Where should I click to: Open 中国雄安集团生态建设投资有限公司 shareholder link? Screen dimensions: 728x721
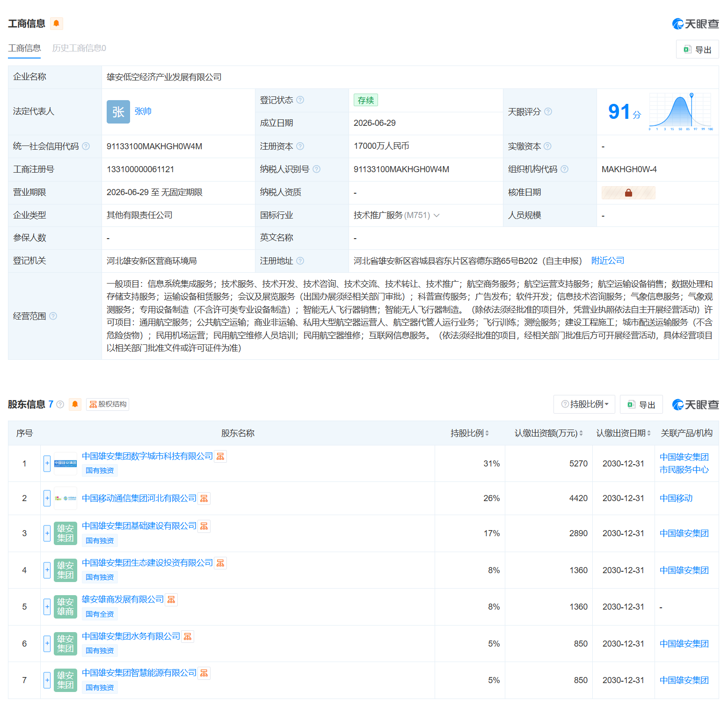[x=147, y=563]
